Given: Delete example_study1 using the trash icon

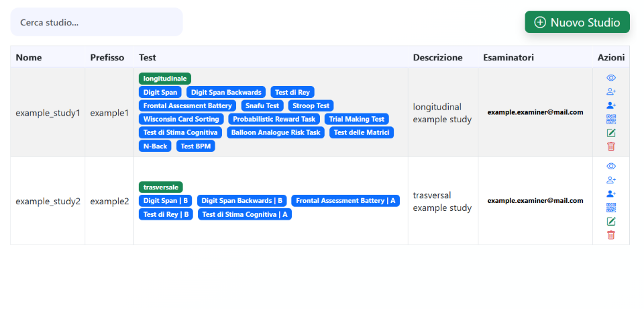Looking at the screenshot, I should click(x=611, y=146).
